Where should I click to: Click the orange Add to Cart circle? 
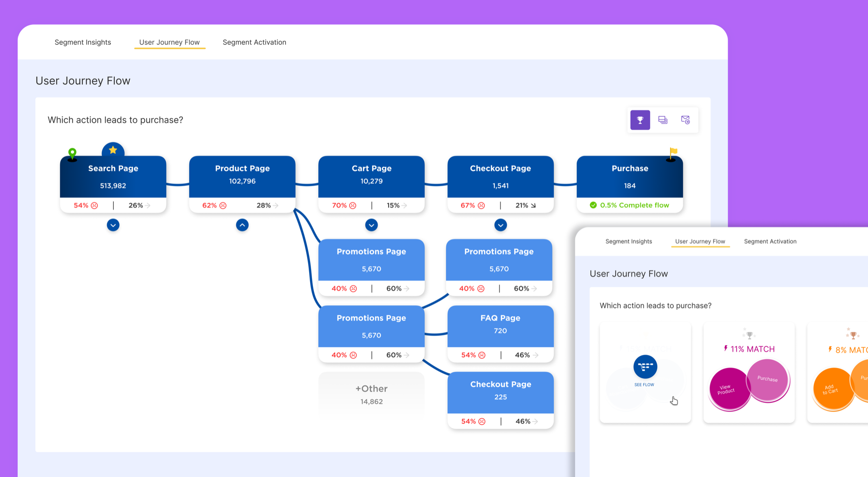(832, 389)
